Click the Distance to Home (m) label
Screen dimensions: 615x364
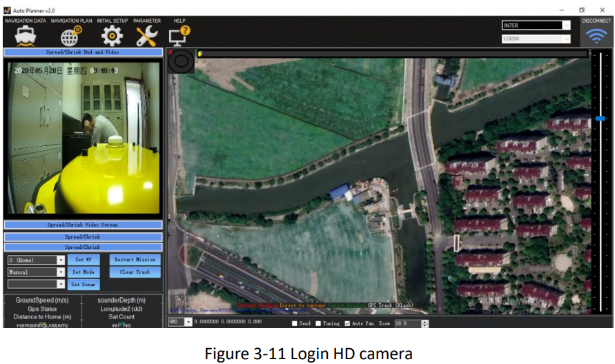tap(42, 317)
